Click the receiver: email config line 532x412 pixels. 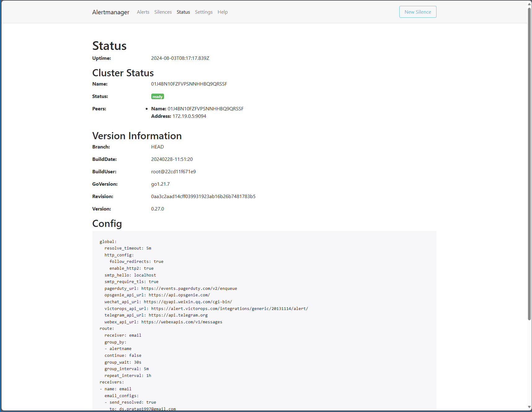point(123,335)
